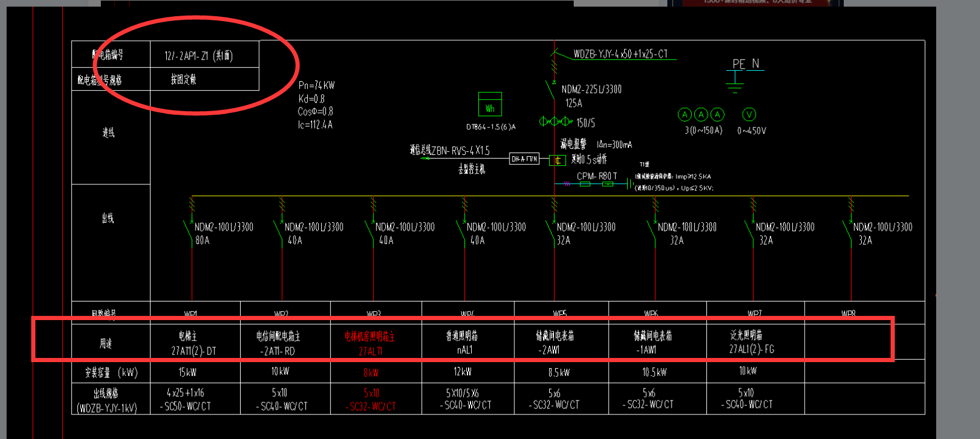
Task: Click the Up≤2.5KV surge protector note
Action: pyautogui.click(x=697, y=188)
